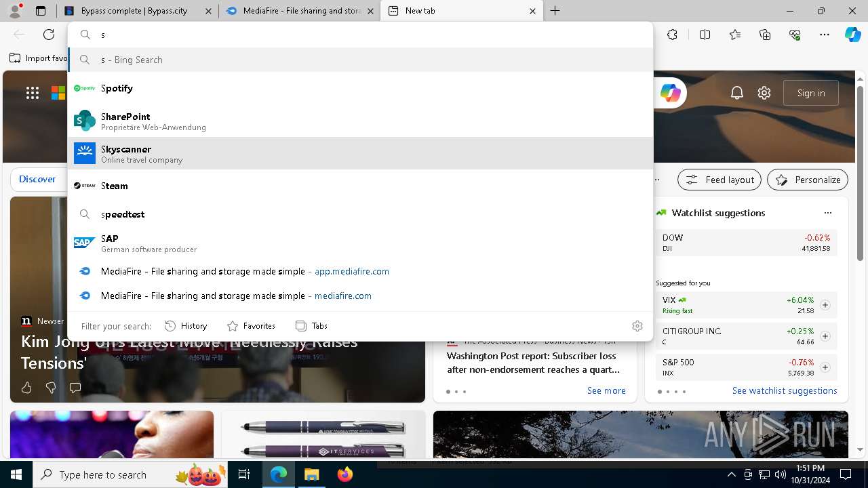Select the SAP suggestion

tap(360, 243)
